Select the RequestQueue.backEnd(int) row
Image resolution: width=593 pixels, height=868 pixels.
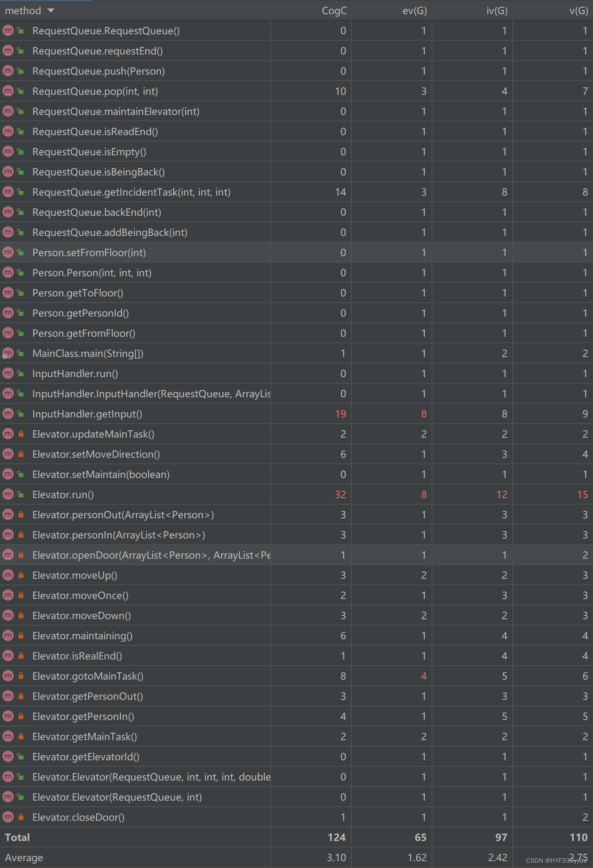[296, 212]
